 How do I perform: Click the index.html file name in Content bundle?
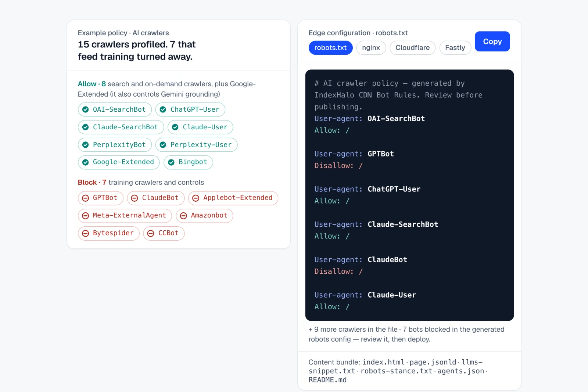tap(383, 362)
